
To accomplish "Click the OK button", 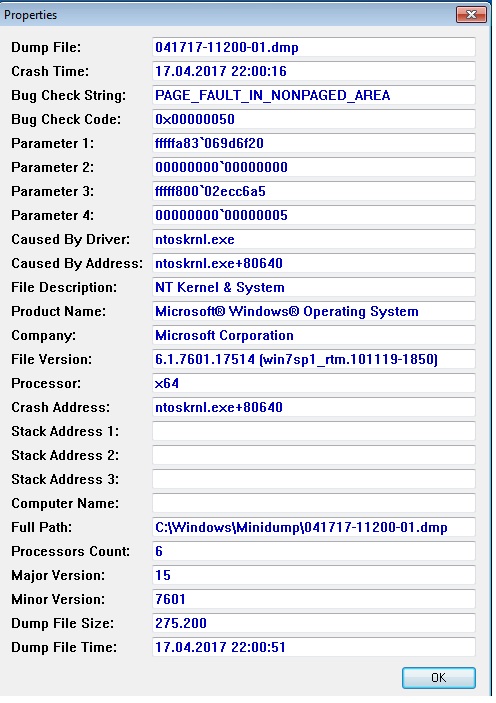I will (438, 677).
